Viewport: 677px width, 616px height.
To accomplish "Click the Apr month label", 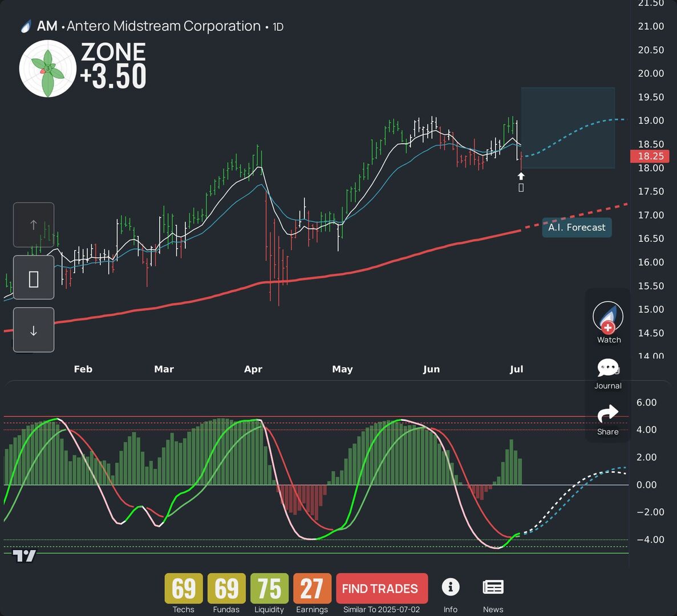I will 253,369.
